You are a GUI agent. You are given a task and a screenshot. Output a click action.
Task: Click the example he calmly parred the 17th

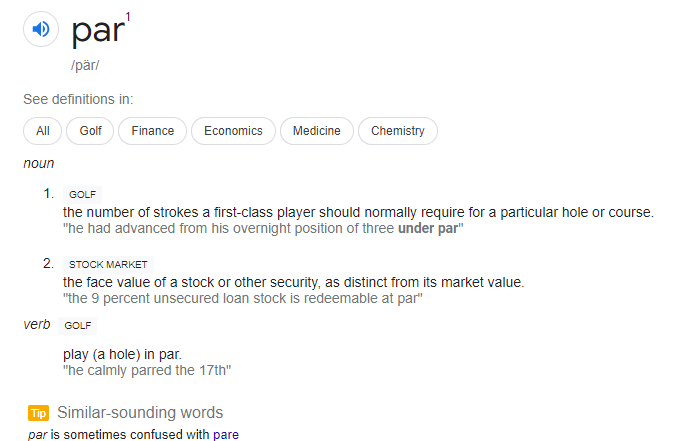pos(147,371)
